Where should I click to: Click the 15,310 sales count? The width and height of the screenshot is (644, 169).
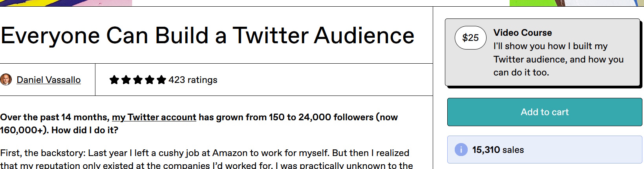tap(498, 150)
